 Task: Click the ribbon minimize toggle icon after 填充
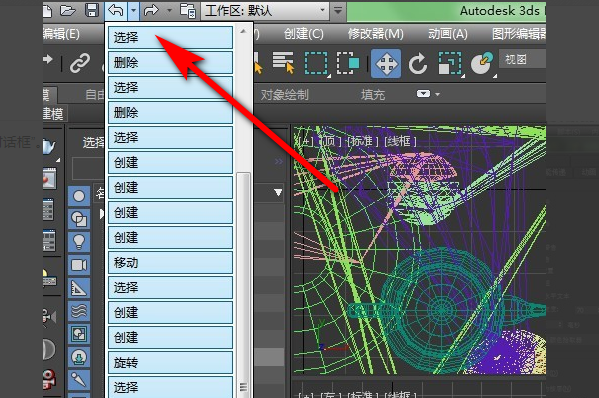tap(423, 94)
